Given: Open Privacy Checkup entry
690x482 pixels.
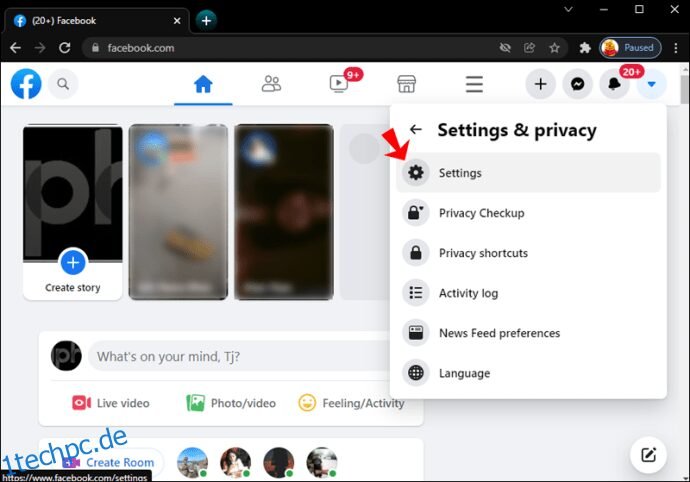Looking at the screenshot, I should point(528,213).
